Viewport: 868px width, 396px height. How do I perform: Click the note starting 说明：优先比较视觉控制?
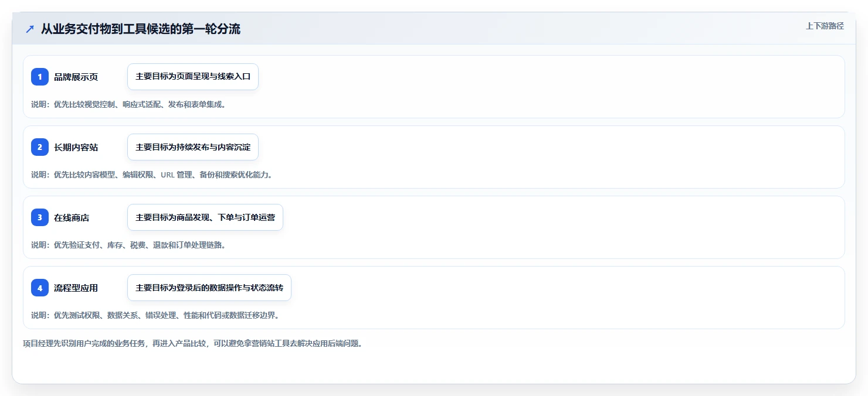[x=128, y=104]
